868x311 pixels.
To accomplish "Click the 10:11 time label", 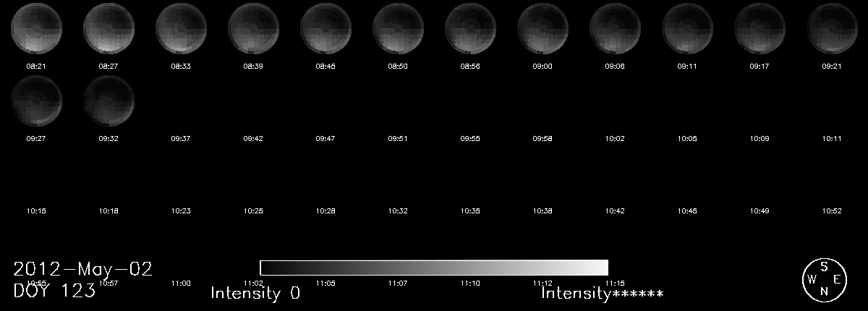I will point(832,138).
